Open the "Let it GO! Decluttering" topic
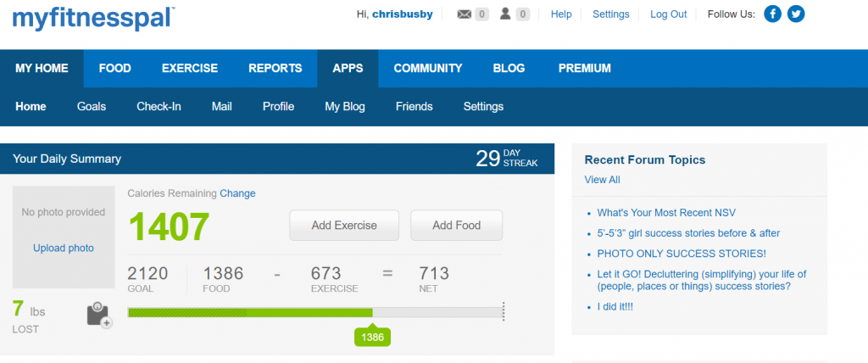Image resolution: width=868 pixels, height=363 pixels. pos(702,281)
